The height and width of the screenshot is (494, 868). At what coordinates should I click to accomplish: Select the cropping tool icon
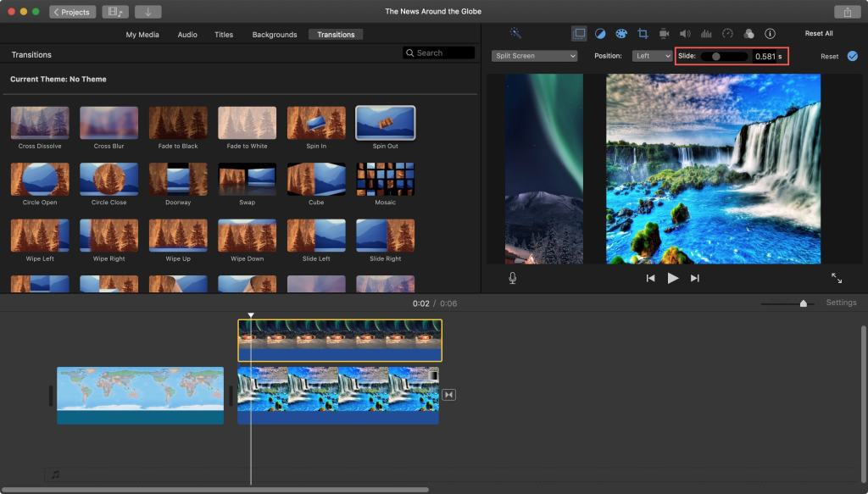(x=643, y=34)
